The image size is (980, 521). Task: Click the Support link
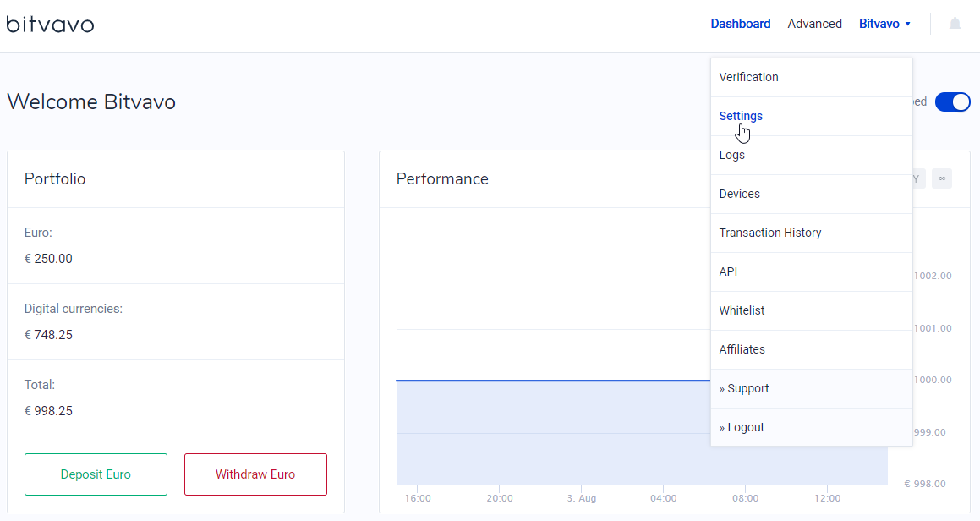[744, 388]
